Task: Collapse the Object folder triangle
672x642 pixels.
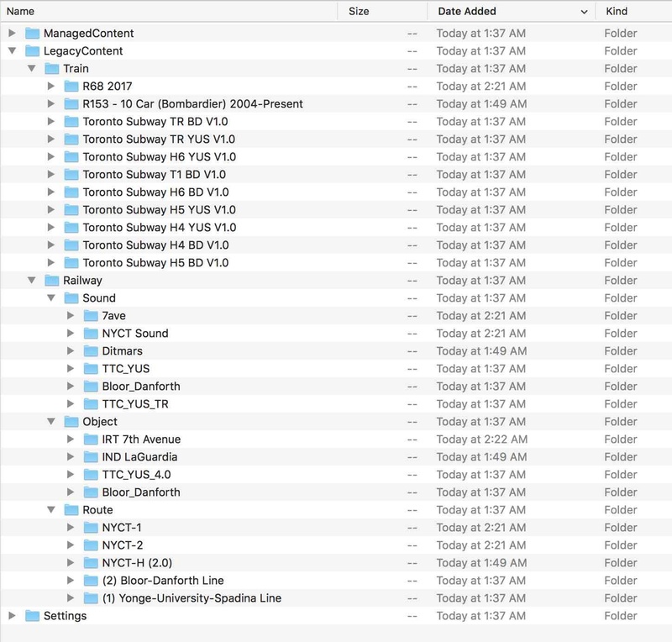Action: click(x=51, y=421)
